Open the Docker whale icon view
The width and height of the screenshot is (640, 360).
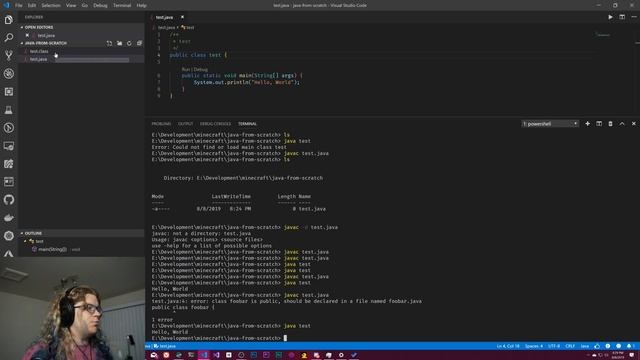pyautogui.click(x=9, y=218)
